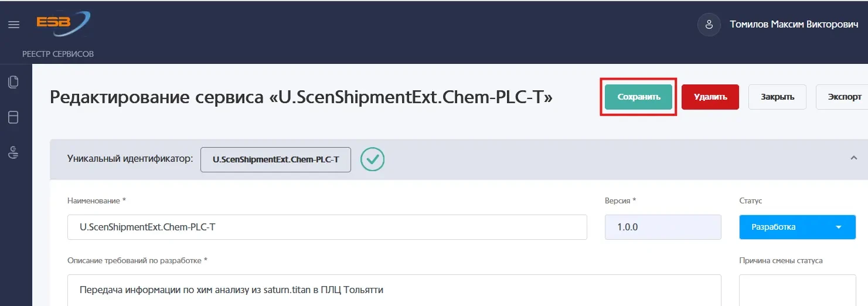Click the Описание требований text area
868x306 pixels.
click(x=394, y=290)
